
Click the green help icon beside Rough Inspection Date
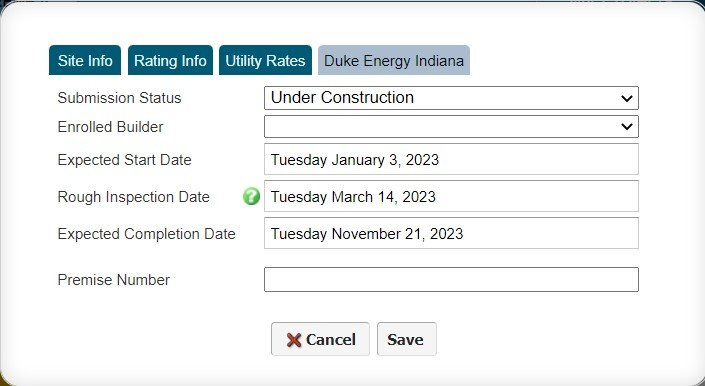point(251,196)
